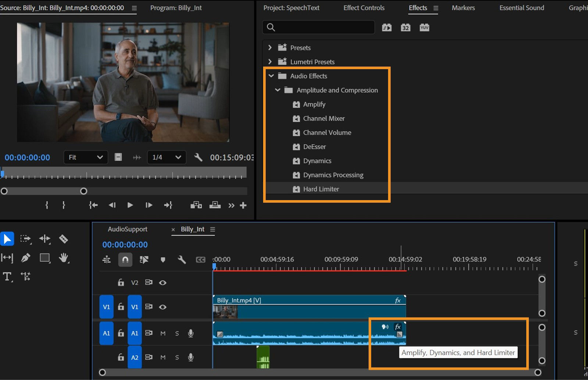The width and height of the screenshot is (588, 380).
Task: Expand the Presets bin
Action: (270, 47)
